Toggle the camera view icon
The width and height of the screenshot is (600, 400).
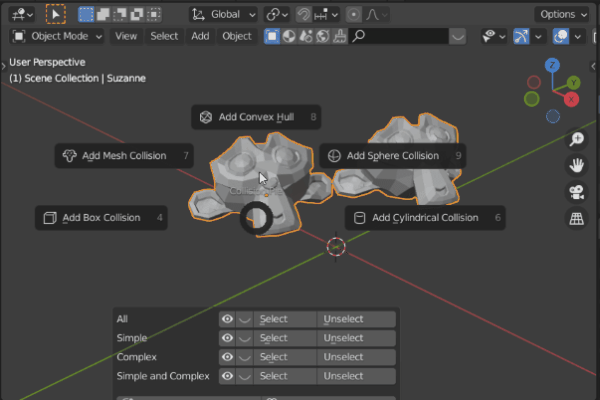[576, 192]
